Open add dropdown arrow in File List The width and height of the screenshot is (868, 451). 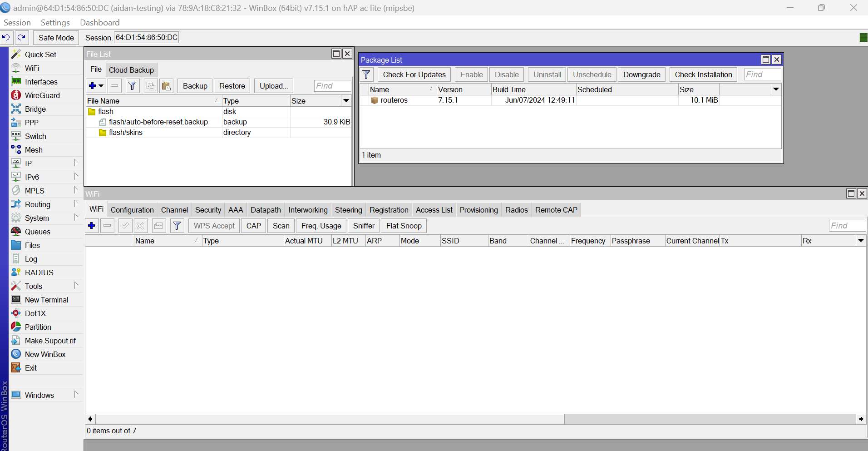tap(101, 86)
